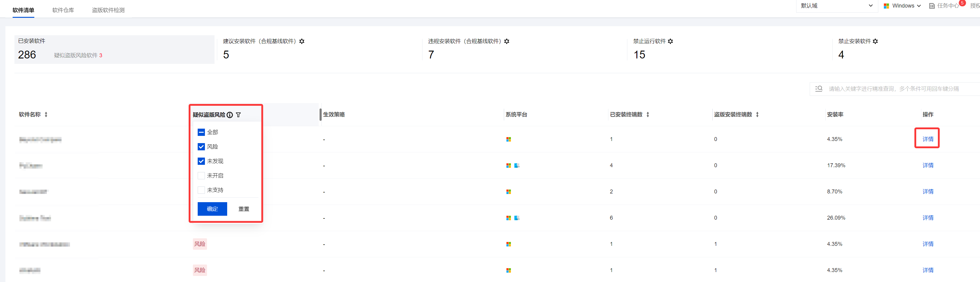The image size is (980, 282).
Task: Click second platform icon in 26.09% row
Action: (x=517, y=218)
